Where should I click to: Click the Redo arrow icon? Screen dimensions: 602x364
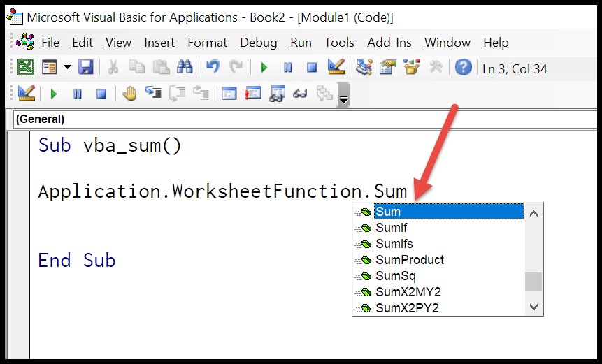[x=236, y=68]
